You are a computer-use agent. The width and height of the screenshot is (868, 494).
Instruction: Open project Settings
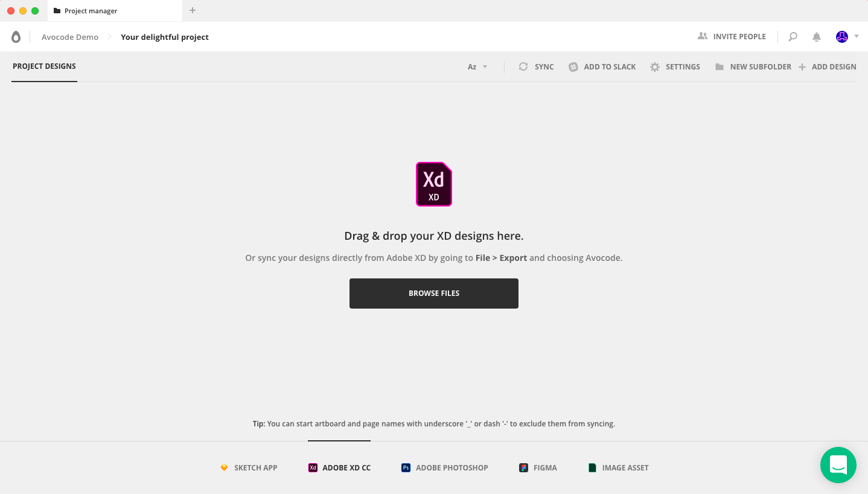675,67
